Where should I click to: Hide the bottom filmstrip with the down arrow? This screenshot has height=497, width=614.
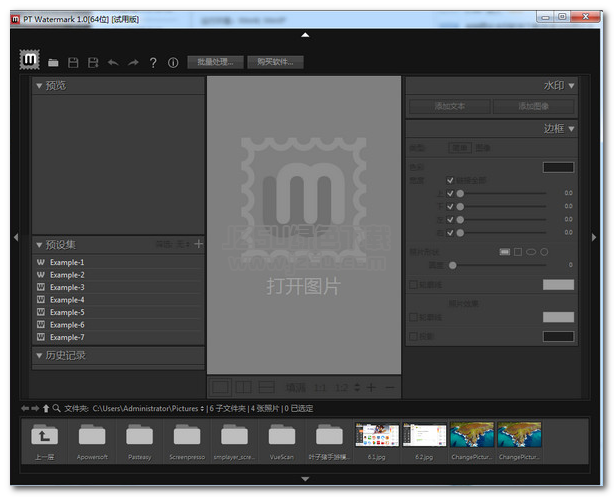pos(305,479)
